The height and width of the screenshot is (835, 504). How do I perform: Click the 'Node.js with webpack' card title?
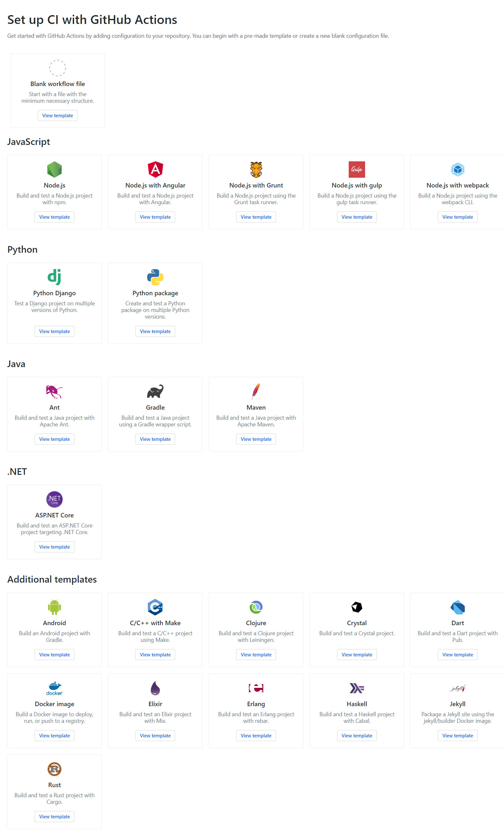tap(458, 185)
